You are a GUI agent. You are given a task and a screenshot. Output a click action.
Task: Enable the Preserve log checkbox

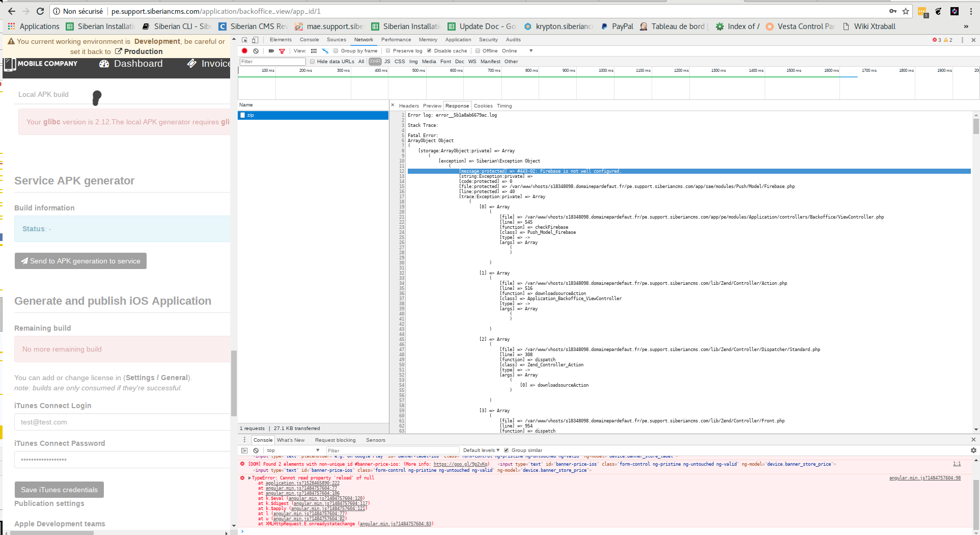tap(388, 51)
